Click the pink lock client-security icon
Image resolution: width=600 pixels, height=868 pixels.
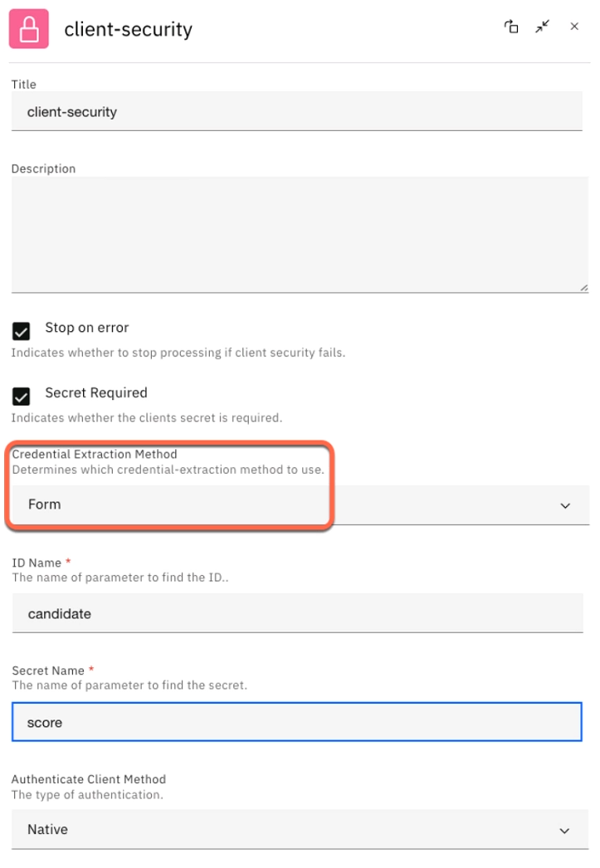(x=29, y=29)
